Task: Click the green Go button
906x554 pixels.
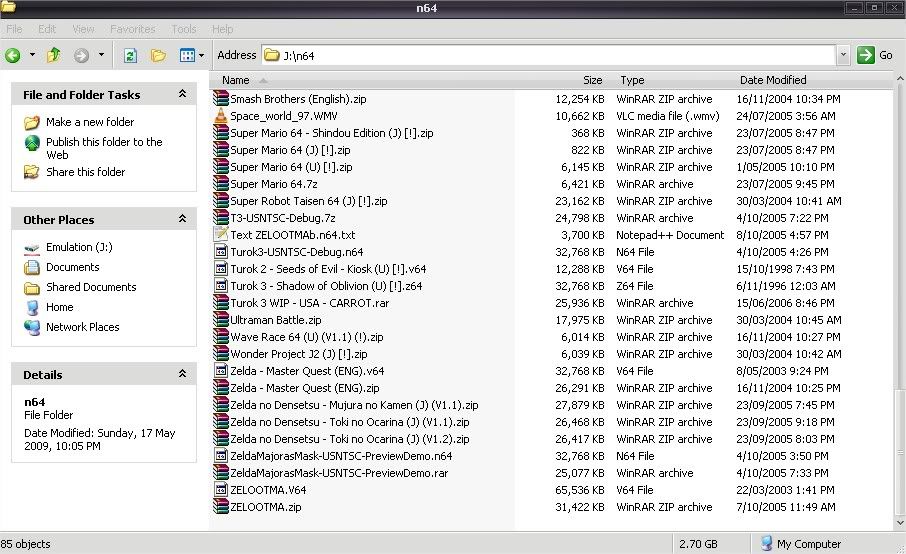Action: tap(875, 55)
